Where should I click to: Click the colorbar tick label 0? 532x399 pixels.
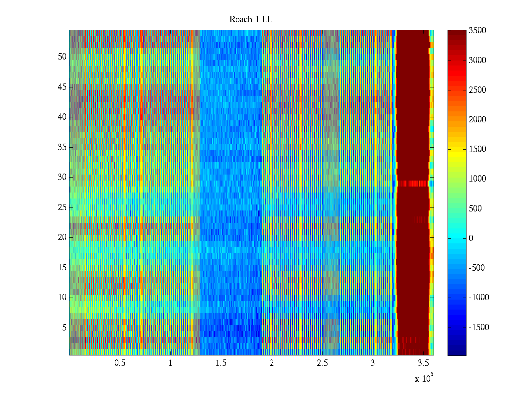click(470, 238)
